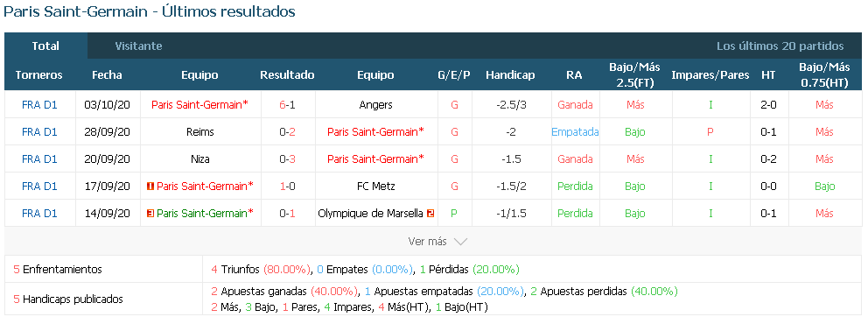
Task: Click the red card badge after Olympique de Marsella
Action: 430,214
